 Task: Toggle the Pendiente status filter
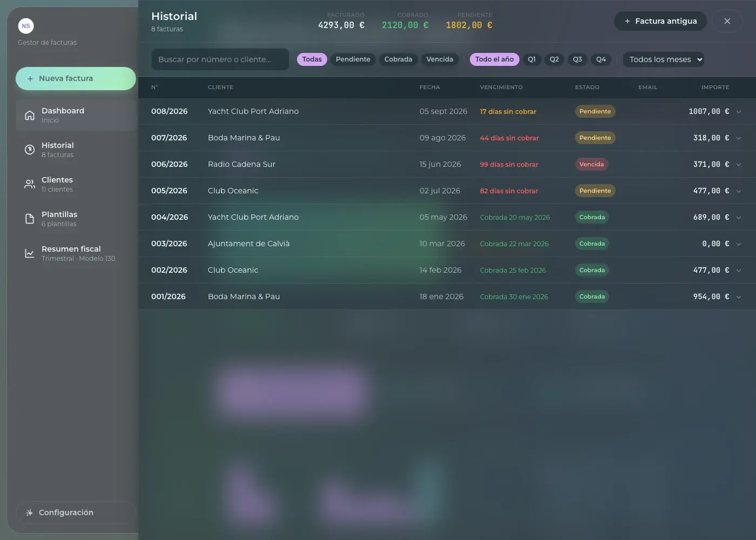(353, 59)
